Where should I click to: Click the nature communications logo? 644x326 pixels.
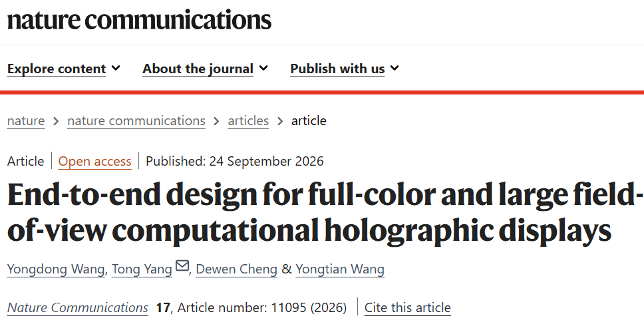139,20
